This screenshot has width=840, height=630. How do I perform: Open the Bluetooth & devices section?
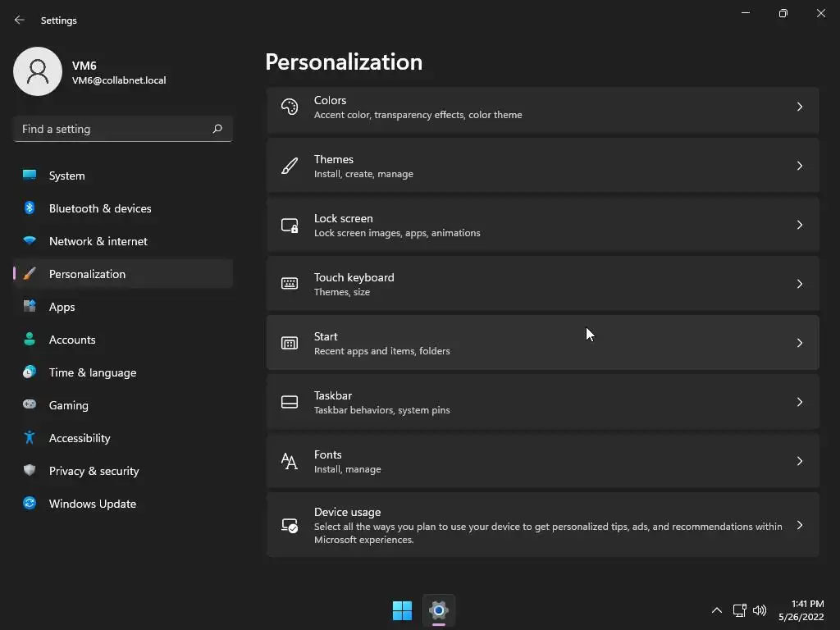tap(100, 208)
